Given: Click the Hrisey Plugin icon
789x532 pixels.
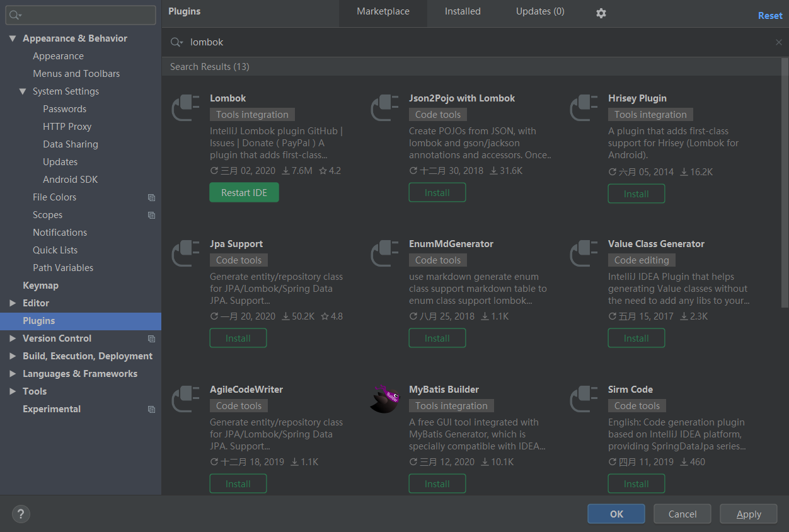Looking at the screenshot, I should tap(584, 107).
